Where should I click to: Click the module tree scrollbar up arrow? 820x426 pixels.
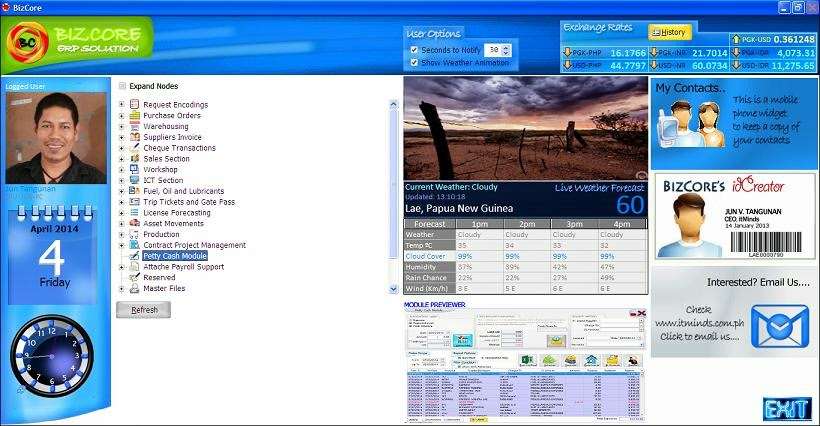click(x=394, y=104)
